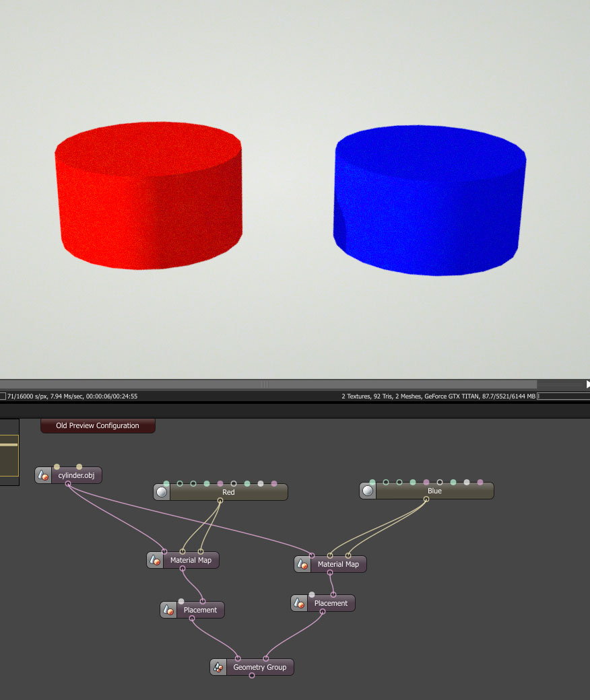Click last input pin on Blue material node
Image resolution: width=590 pixels, height=700 pixels.
480,482
